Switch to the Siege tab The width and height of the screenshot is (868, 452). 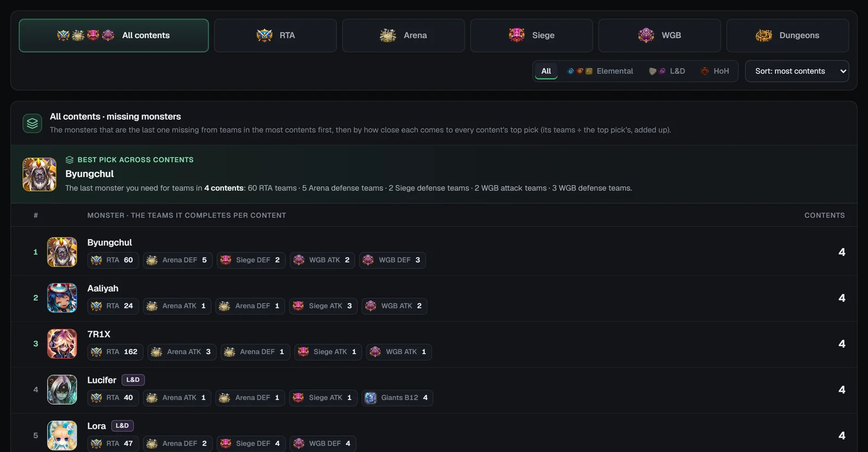coord(531,35)
